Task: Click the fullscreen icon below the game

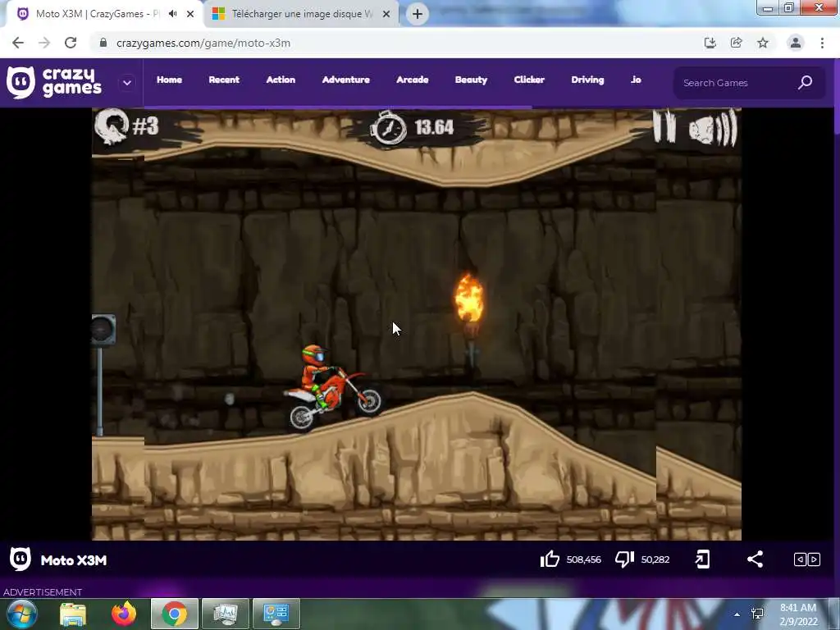Action: pyautogui.click(x=702, y=559)
